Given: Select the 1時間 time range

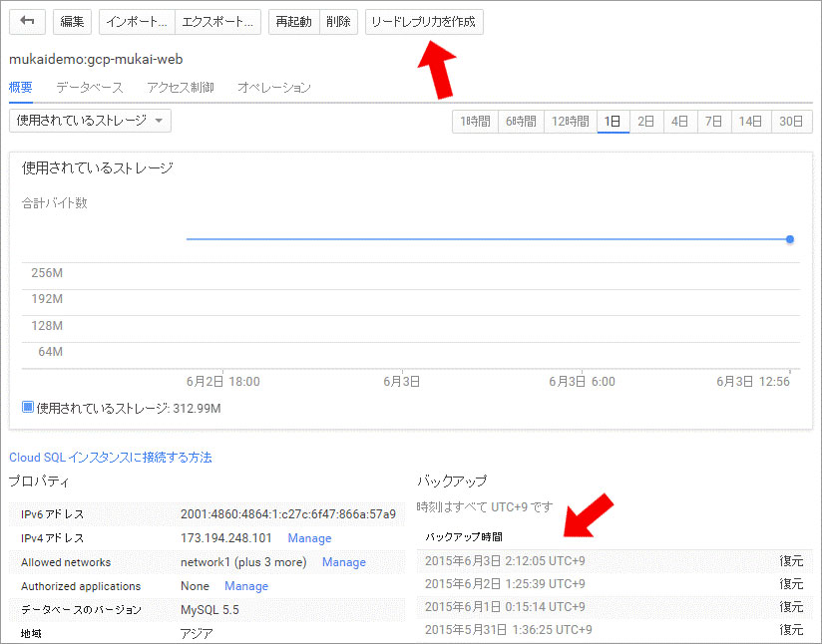Looking at the screenshot, I should 476,122.
